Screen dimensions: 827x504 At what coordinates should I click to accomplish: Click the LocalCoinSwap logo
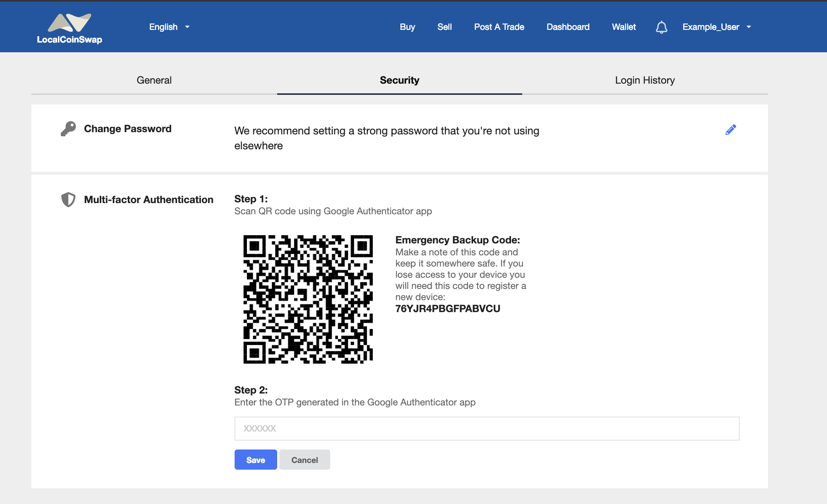point(69,29)
